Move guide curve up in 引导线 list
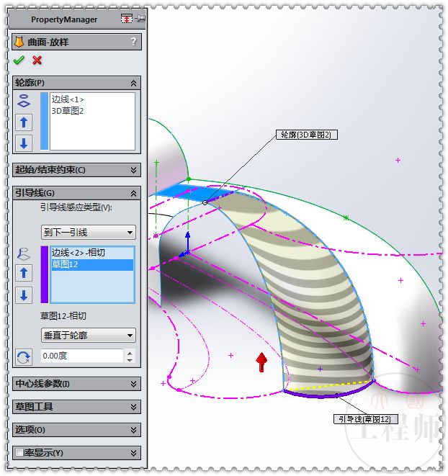The image size is (448, 476). (x=24, y=273)
